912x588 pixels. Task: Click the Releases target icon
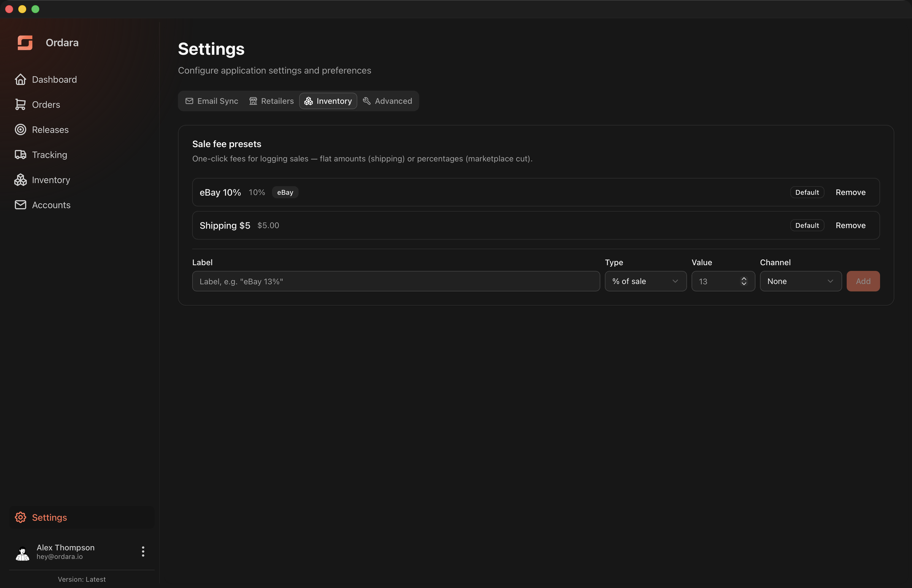coord(20,130)
